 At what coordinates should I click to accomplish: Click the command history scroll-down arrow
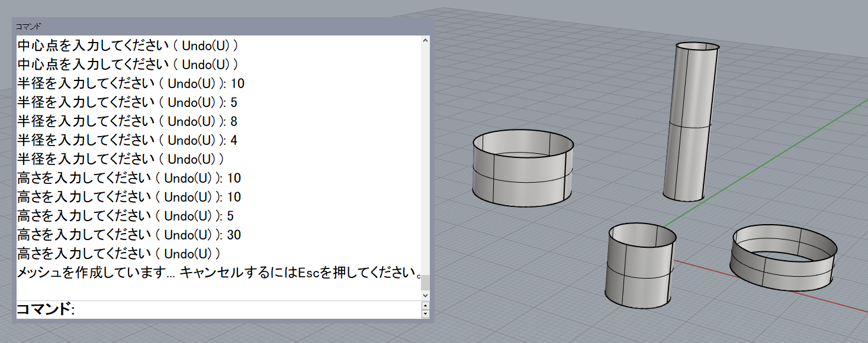[x=425, y=295]
